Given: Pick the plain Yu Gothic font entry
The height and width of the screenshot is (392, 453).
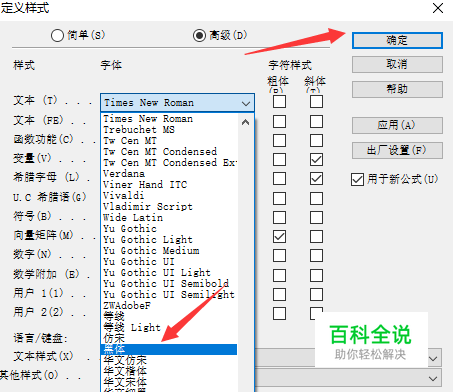Looking at the screenshot, I should [x=169, y=229].
